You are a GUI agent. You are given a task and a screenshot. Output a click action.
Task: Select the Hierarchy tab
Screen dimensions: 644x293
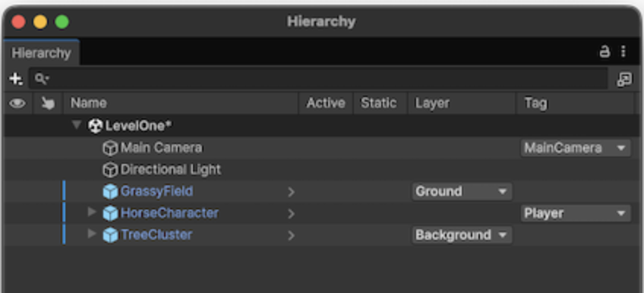pyautogui.click(x=41, y=53)
